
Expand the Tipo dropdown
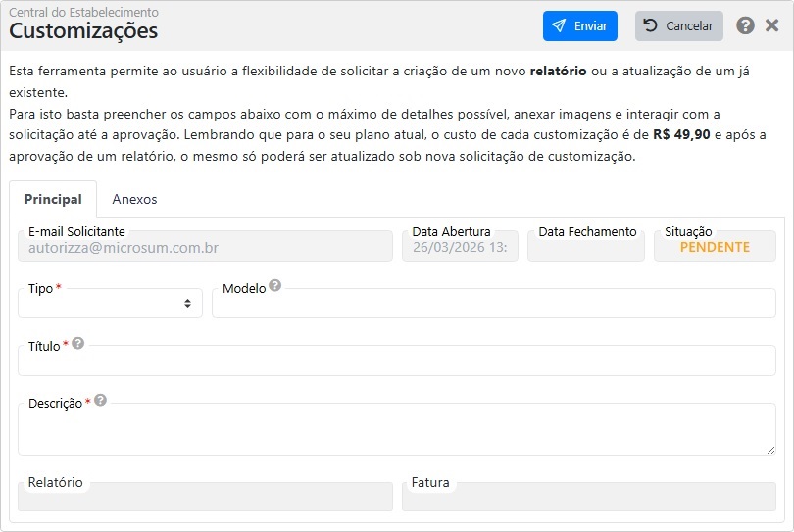pyautogui.click(x=110, y=304)
